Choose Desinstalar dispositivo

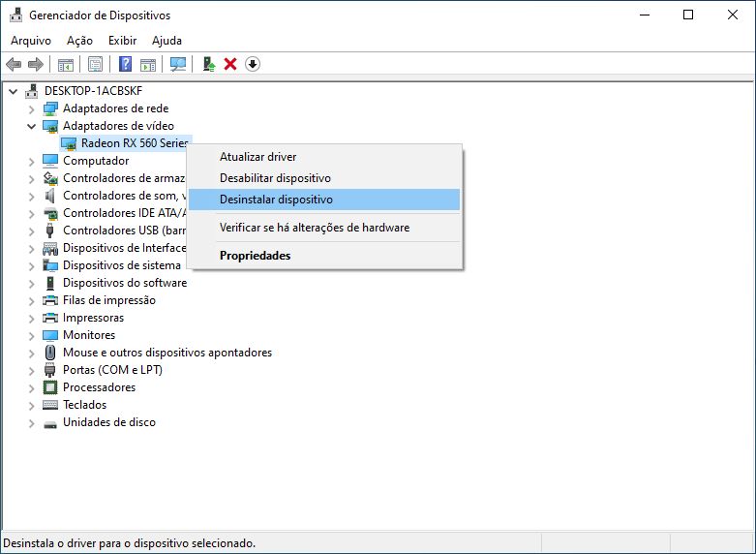(324, 200)
